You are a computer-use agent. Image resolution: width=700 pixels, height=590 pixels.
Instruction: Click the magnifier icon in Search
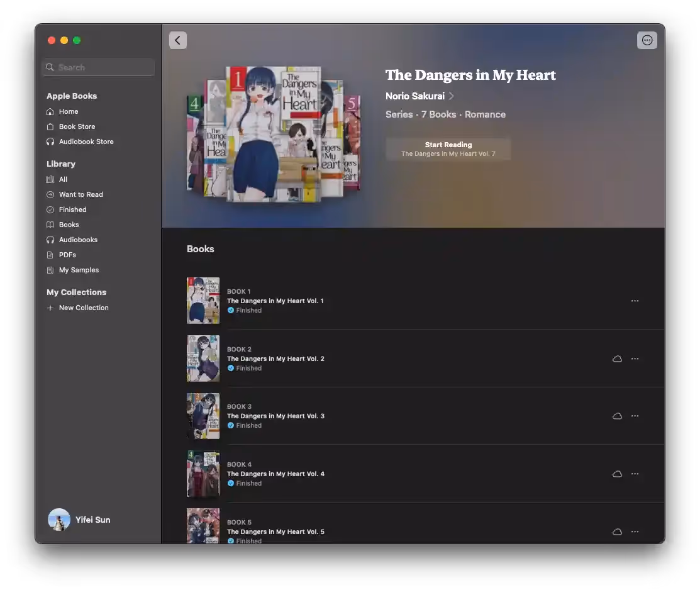coord(50,67)
